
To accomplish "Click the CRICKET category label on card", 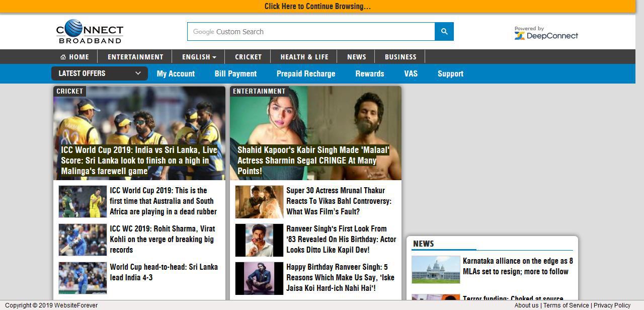I will click(69, 91).
